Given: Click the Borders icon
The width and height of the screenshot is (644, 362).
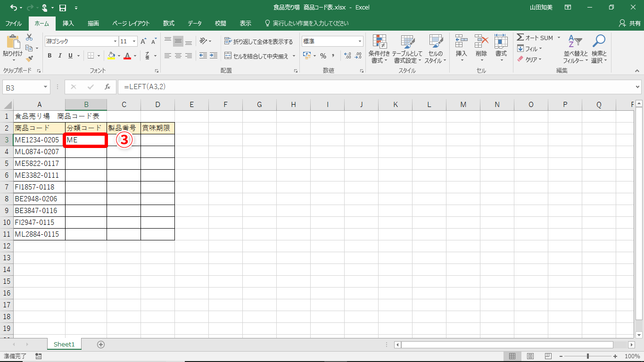Looking at the screenshot, I should (91, 56).
